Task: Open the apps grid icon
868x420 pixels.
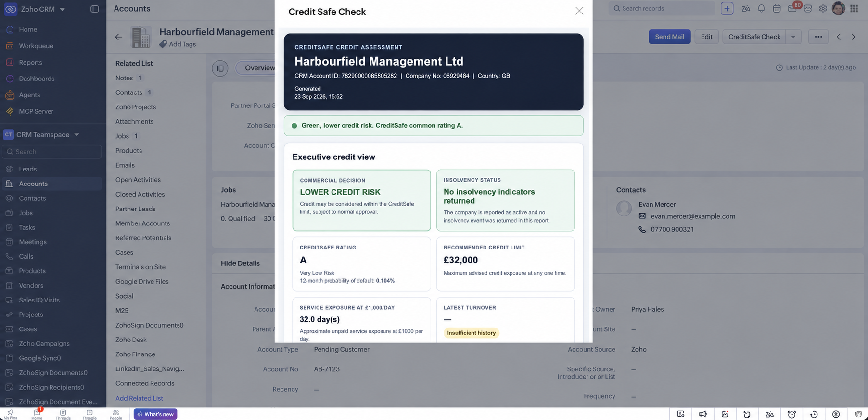Action: 854,8
